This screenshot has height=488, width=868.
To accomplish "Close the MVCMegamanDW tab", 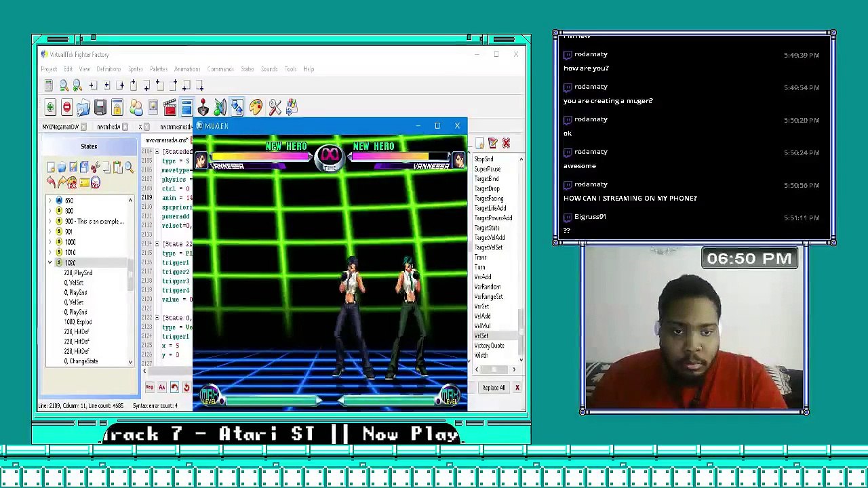I will [x=83, y=127].
